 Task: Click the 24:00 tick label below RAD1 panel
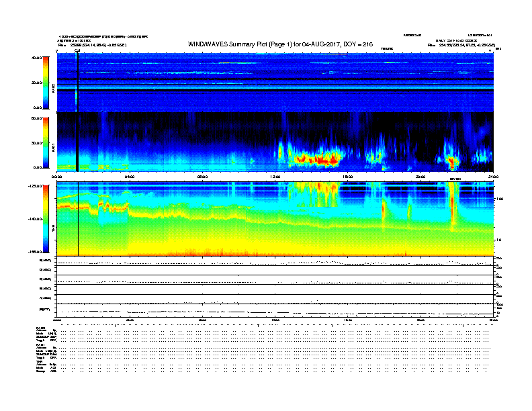(x=493, y=177)
